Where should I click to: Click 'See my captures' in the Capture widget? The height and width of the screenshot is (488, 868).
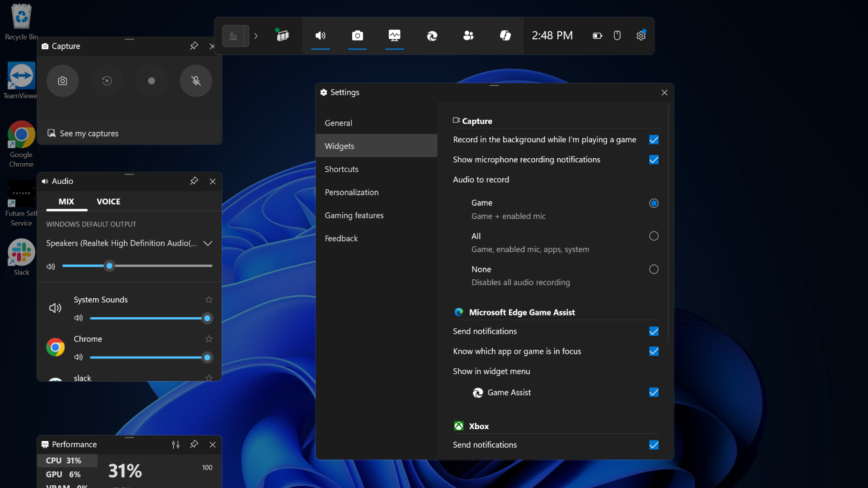click(x=88, y=133)
